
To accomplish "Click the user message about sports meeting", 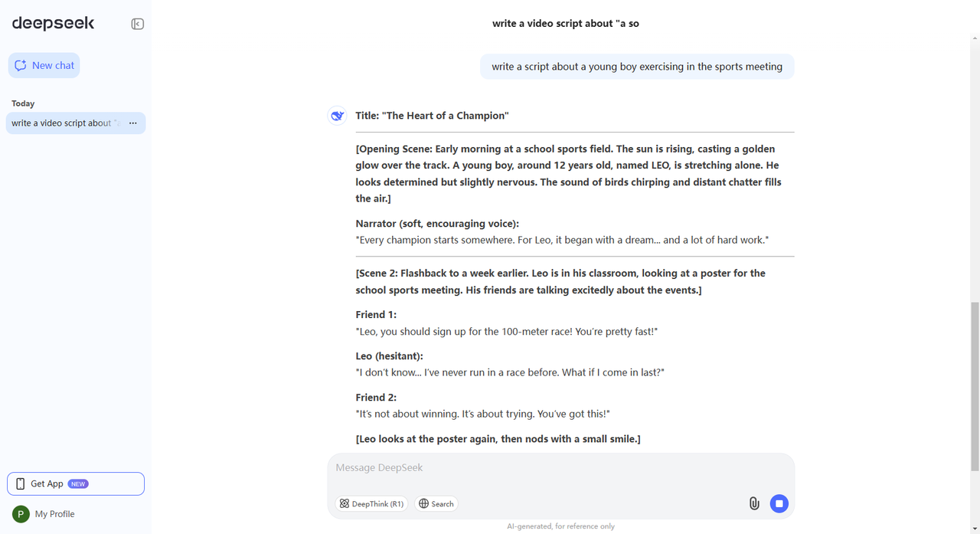I will tap(637, 67).
